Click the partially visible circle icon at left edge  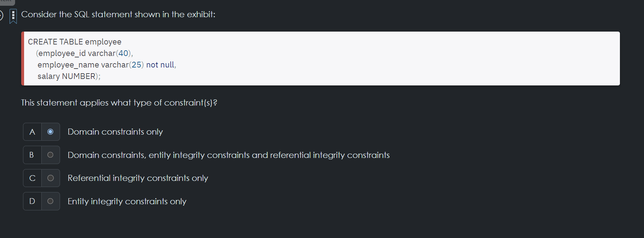tap(1, 15)
